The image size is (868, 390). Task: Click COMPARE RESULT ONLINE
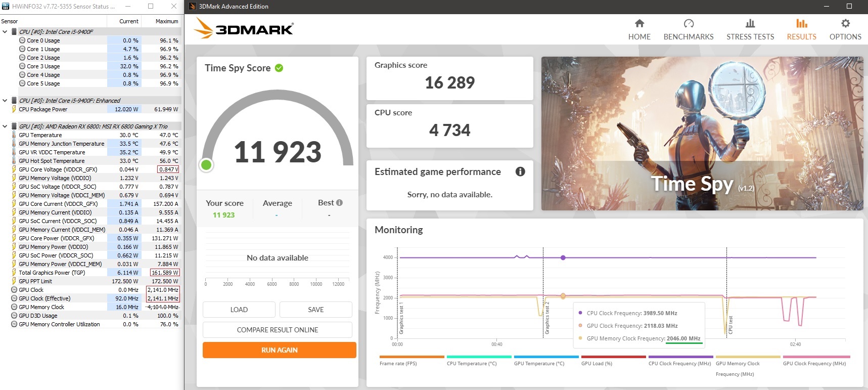[x=278, y=330]
